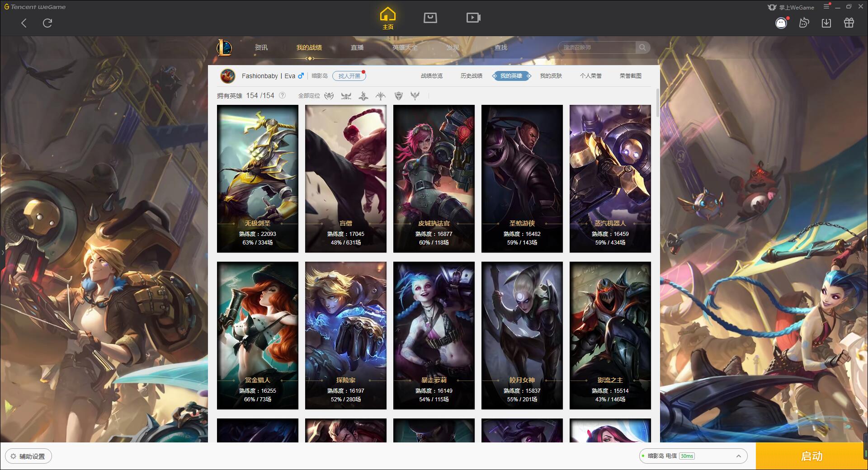Image resolution: width=868 pixels, height=470 pixels.
Task: Switch to the 历史战绩 tab
Action: (472, 76)
